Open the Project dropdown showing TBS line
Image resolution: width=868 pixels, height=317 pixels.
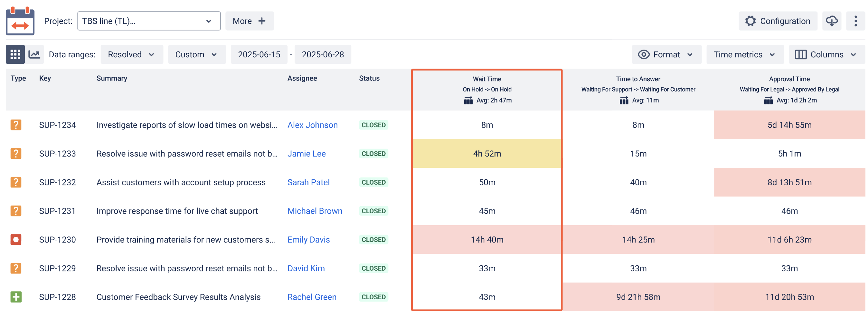coord(149,21)
